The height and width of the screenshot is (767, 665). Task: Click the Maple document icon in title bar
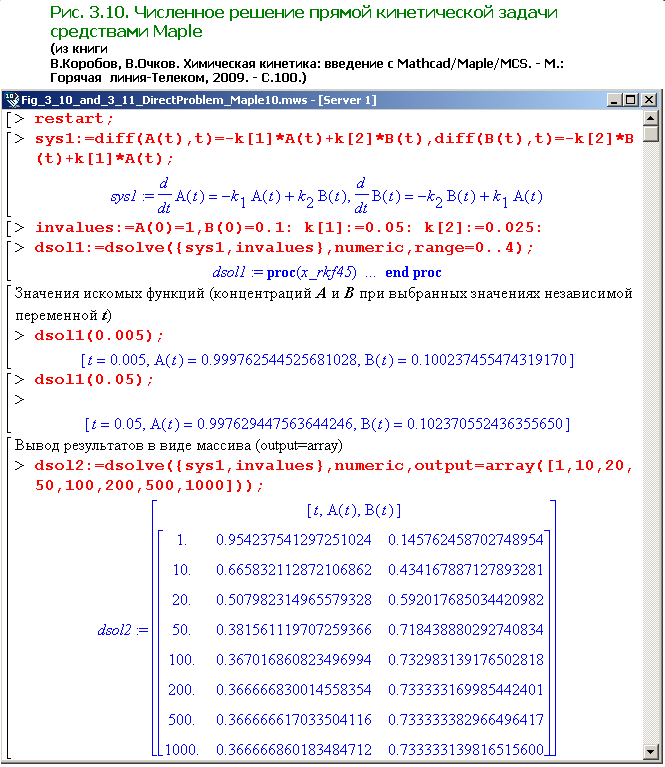(x=12, y=100)
